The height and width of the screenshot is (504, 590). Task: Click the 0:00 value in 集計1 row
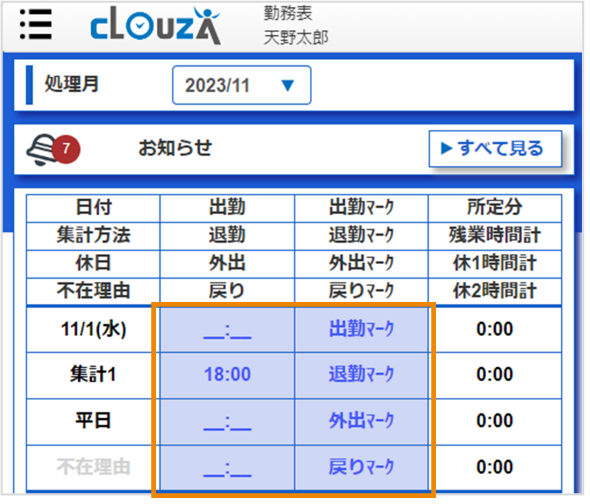coord(495,375)
